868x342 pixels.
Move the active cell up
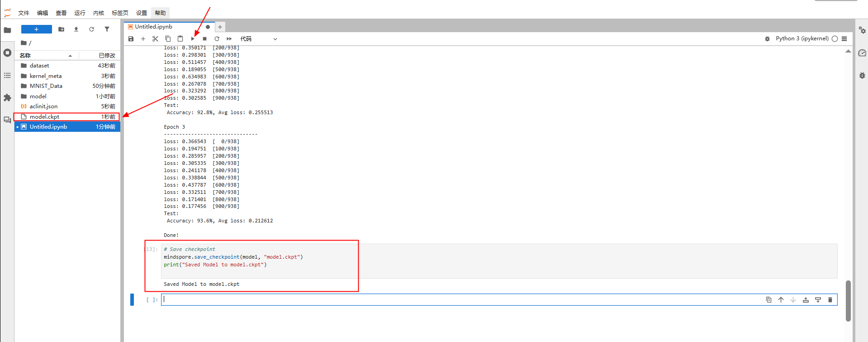[x=781, y=300]
